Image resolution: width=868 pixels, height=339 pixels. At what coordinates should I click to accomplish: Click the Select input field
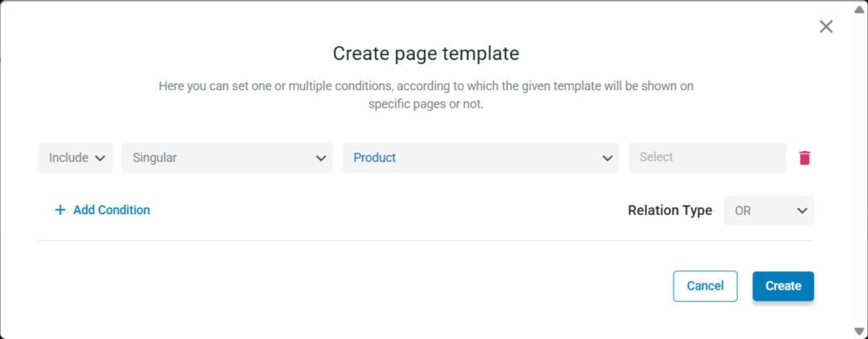707,158
